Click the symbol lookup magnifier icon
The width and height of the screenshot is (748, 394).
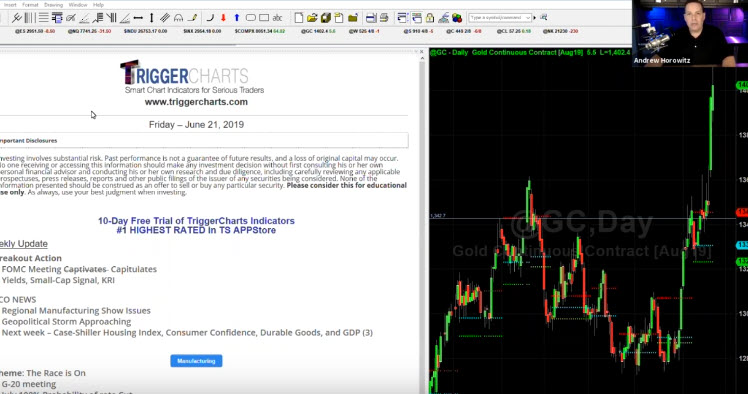click(543, 18)
